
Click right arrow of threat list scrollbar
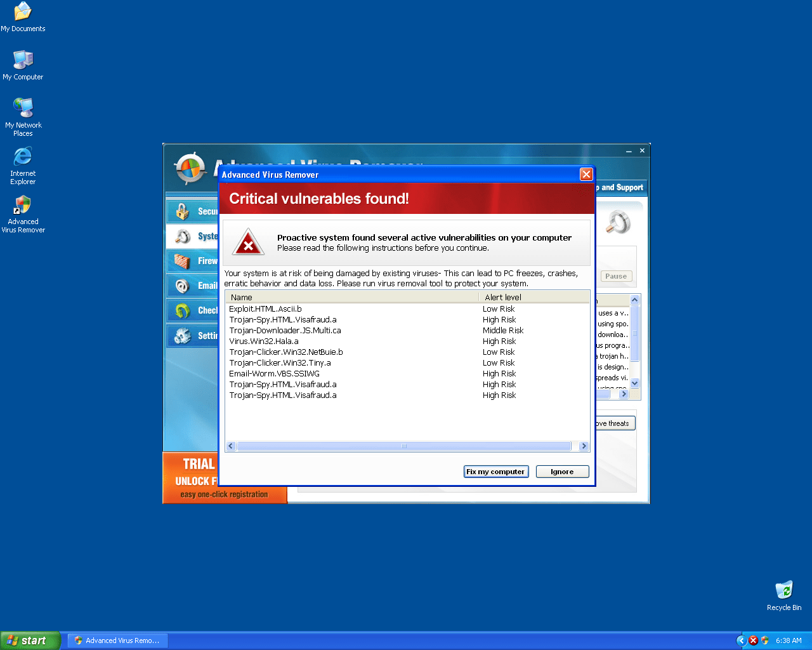[x=584, y=446]
